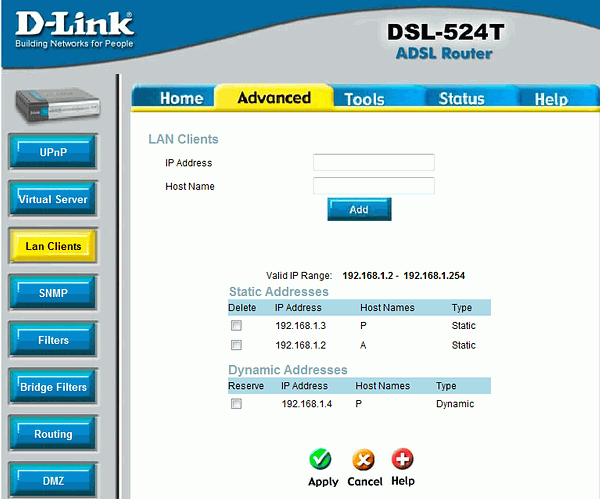Click Static type for 192.168.1.2
This screenshot has width=600, height=499.
[x=463, y=345]
